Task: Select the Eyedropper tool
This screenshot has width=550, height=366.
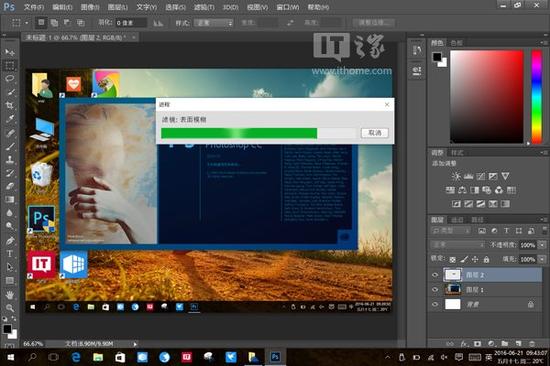Action: [10, 119]
